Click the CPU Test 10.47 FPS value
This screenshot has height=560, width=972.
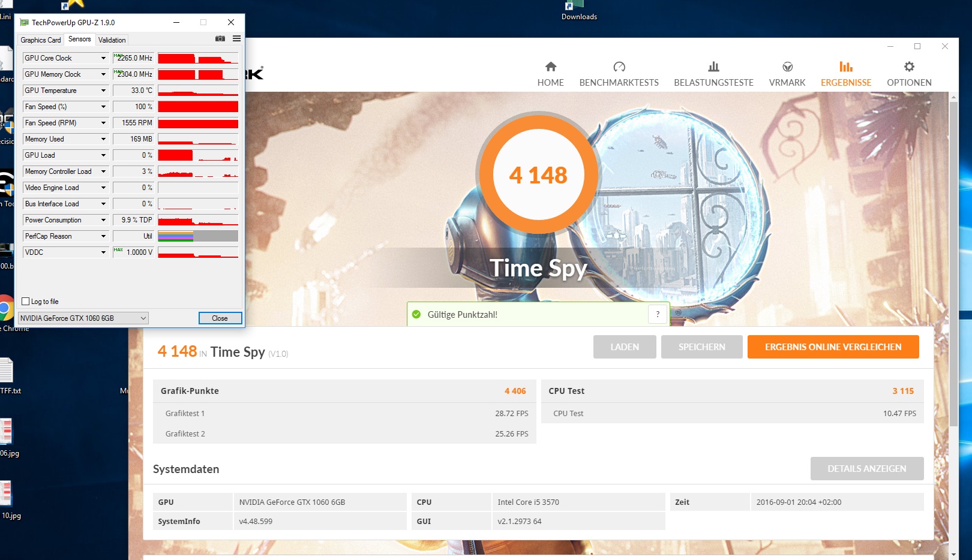click(899, 413)
